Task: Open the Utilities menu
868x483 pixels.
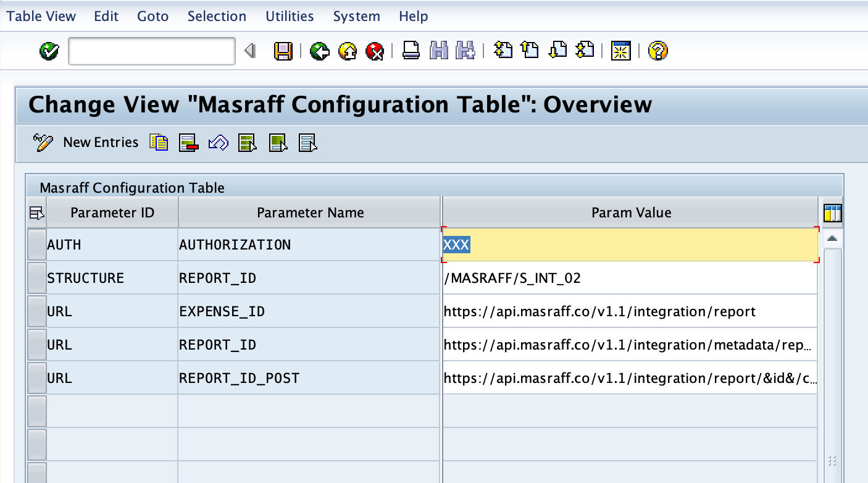Action: pos(290,17)
